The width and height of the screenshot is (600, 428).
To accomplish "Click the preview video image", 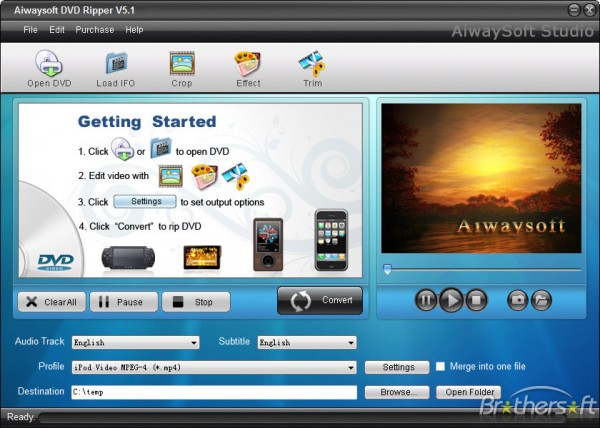I will pos(481,178).
